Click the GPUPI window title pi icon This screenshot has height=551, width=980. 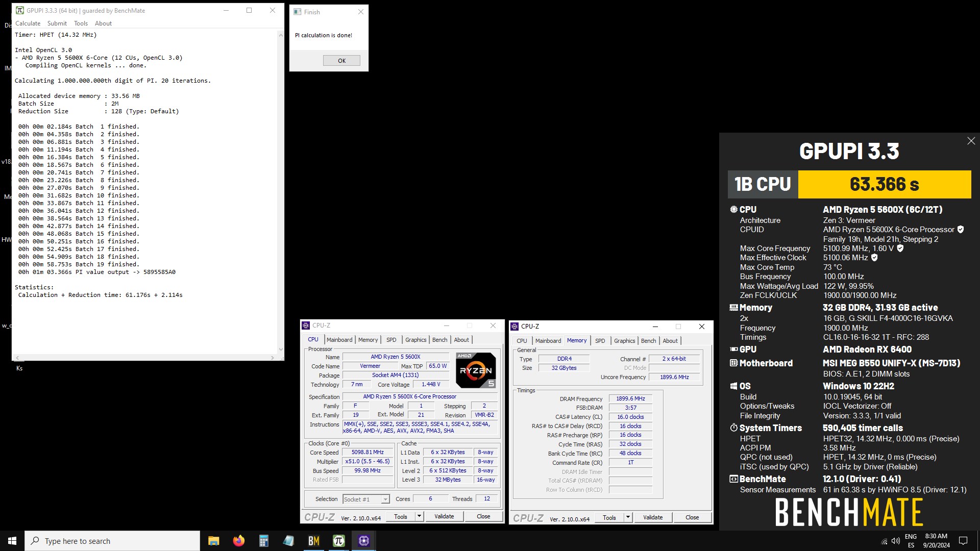click(19, 10)
